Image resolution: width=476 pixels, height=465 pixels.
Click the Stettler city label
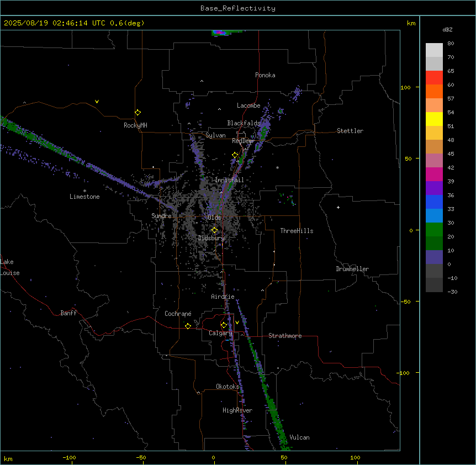pyautogui.click(x=350, y=131)
